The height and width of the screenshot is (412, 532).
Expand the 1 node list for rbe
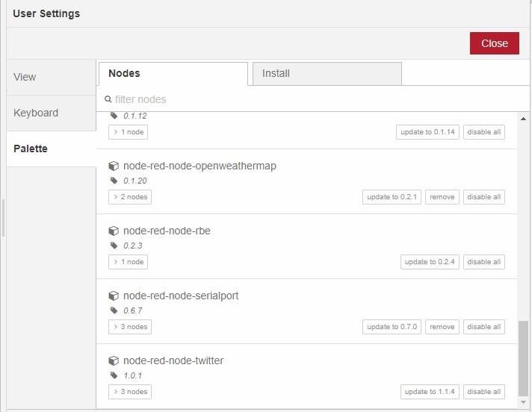click(128, 262)
